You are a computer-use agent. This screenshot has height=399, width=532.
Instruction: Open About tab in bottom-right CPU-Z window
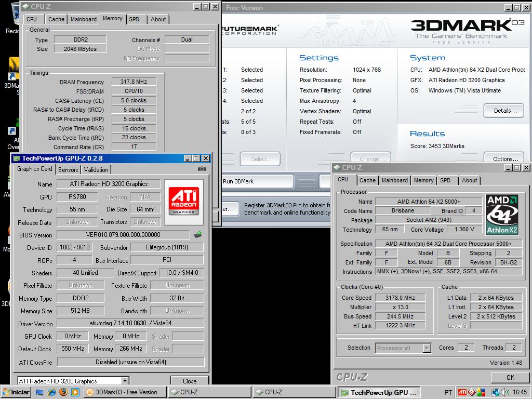tap(469, 180)
